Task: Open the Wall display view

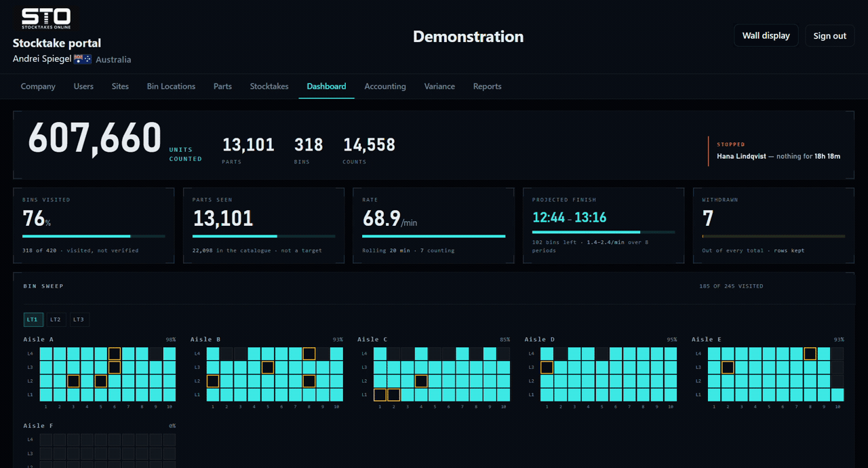Action: tap(766, 35)
